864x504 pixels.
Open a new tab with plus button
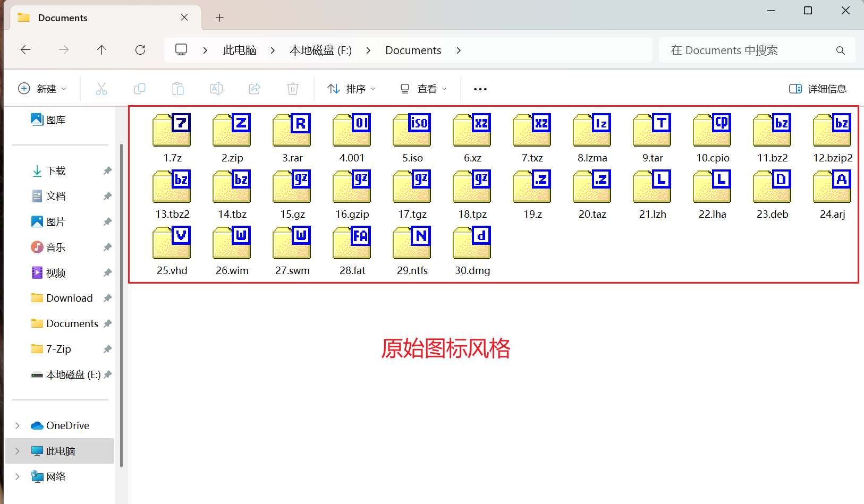pyautogui.click(x=219, y=18)
